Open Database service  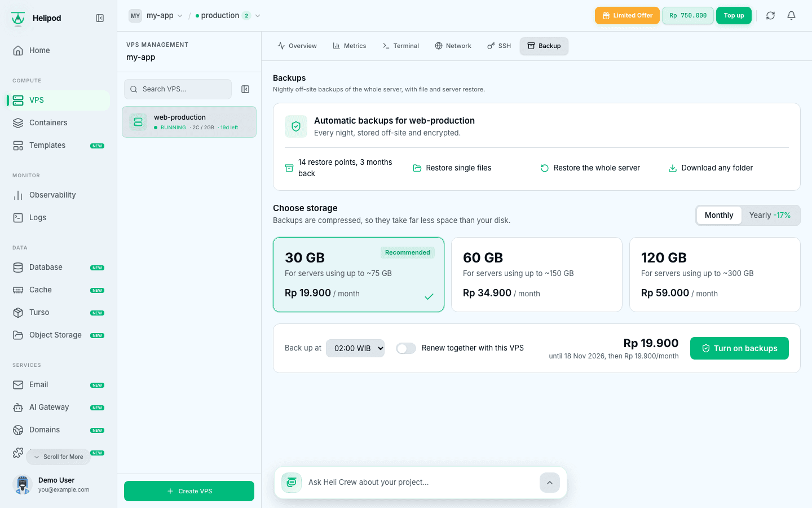(x=59, y=267)
